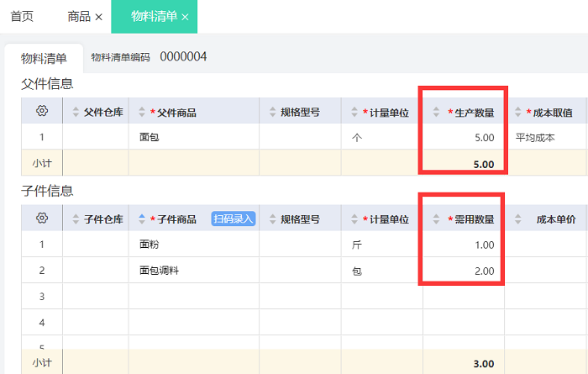Select row number 3 in 子件信息

pyautogui.click(x=42, y=297)
